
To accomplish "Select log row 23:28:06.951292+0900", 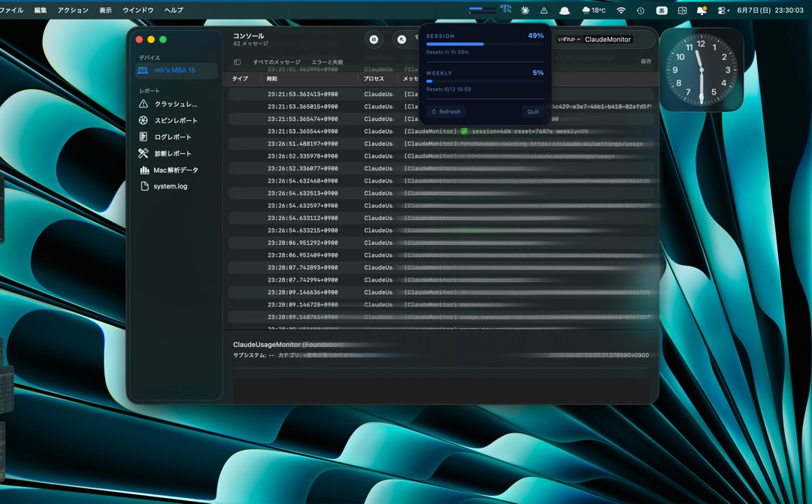I will pos(441,243).
